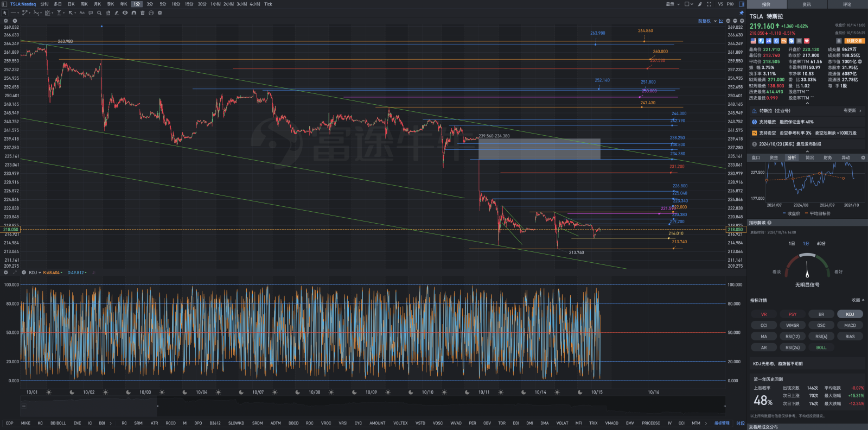Zoom out chart with minus circle icon
Viewport: 868px width, 430px height.
(735, 21)
